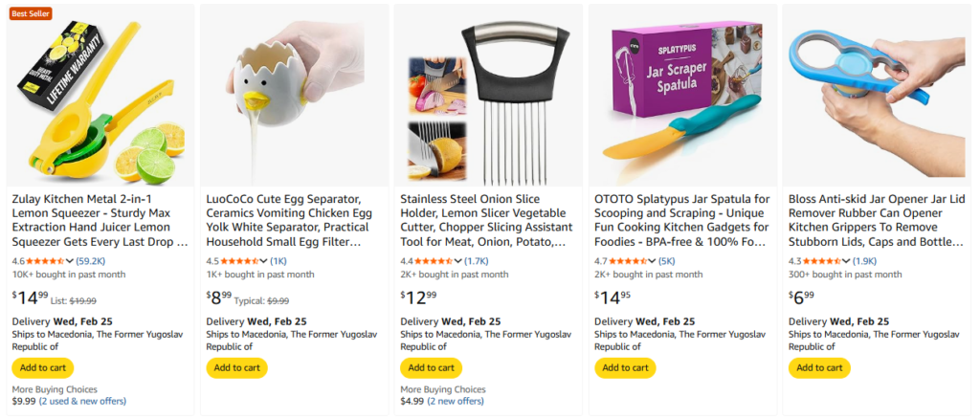View the 1.9K reviews for jar opener
The height and width of the screenshot is (419, 980).
pos(865,261)
